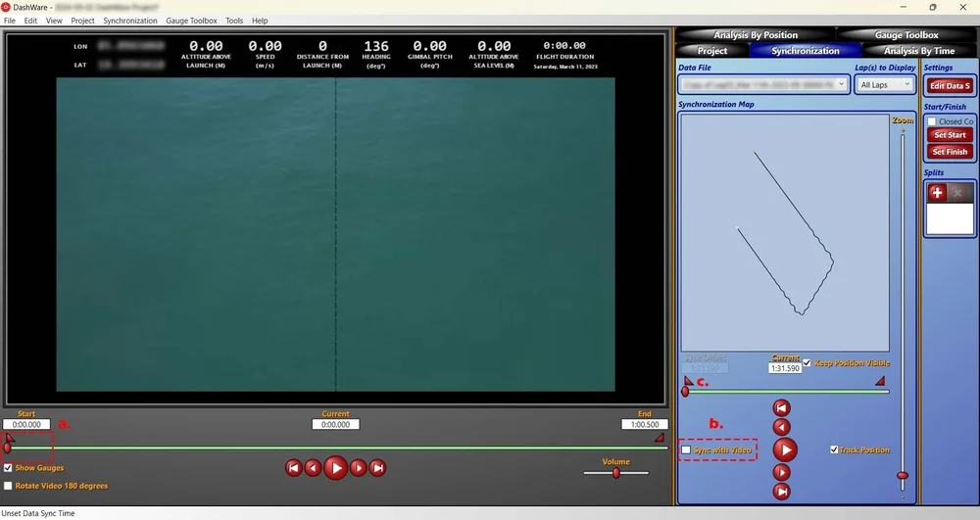Click the data end marker triangle

pyautogui.click(x=880, y=380)
